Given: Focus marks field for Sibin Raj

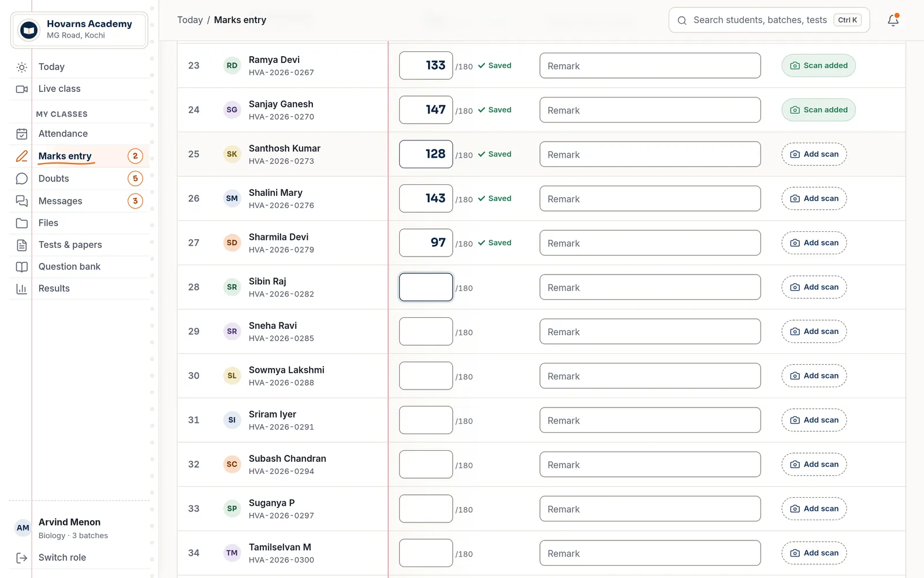Looking at the screenshot, I should pos(426,287).
